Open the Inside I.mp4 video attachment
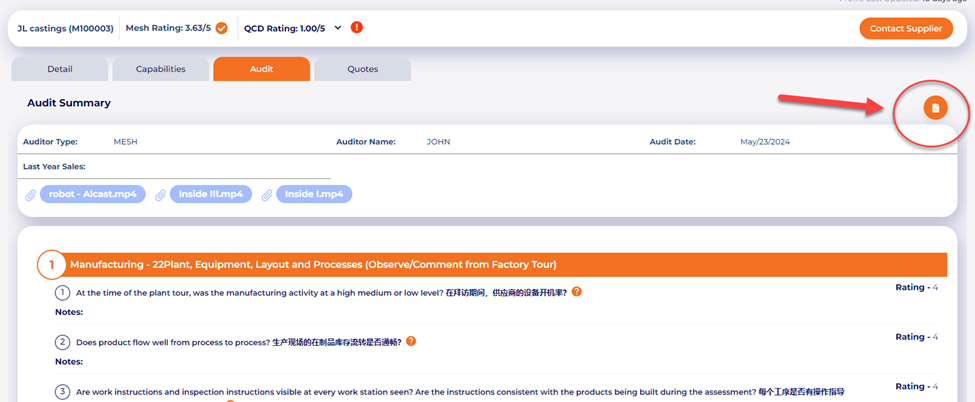Screen dimensions: 975x402 click(x=314, y=194)
